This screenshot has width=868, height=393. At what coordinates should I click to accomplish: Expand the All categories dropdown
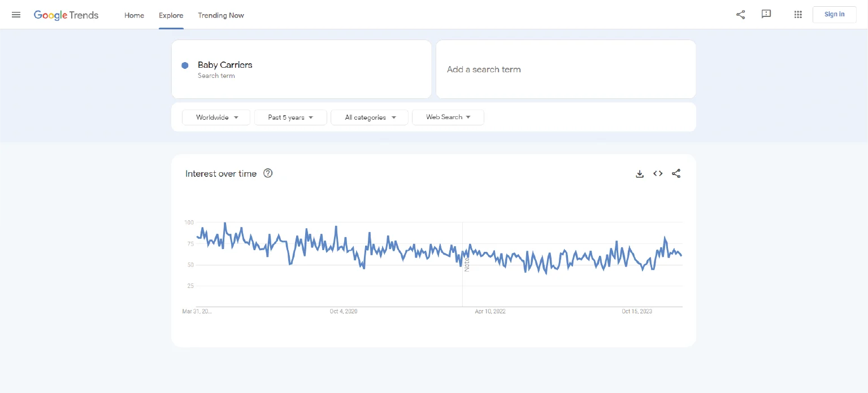370,117
